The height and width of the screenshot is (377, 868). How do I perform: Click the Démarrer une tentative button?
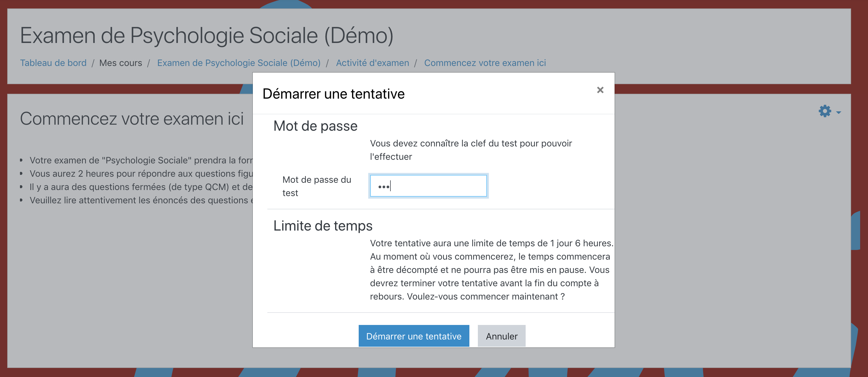point(413,336)
